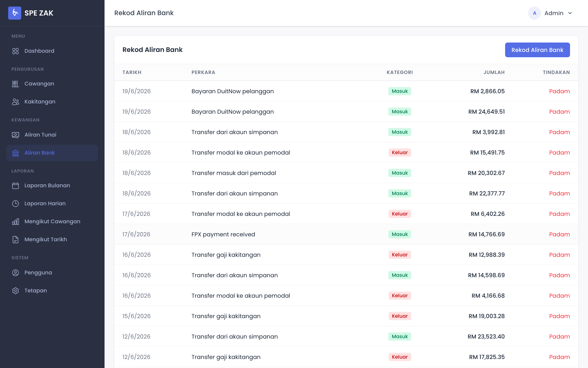Click the Cawangan building icon
The height and width of the screenshot is (368, 588).
pyautogui.click(x=16, y=83)
